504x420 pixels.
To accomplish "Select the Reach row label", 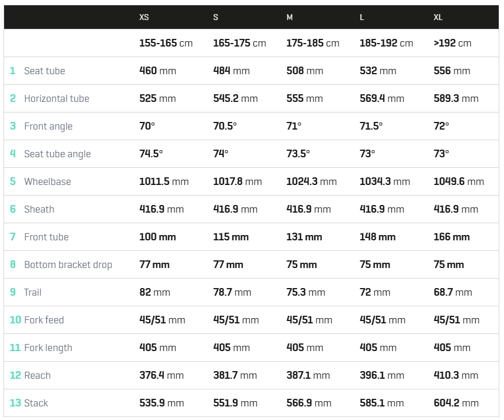I will pyautogui.click(x=37, y=375).
